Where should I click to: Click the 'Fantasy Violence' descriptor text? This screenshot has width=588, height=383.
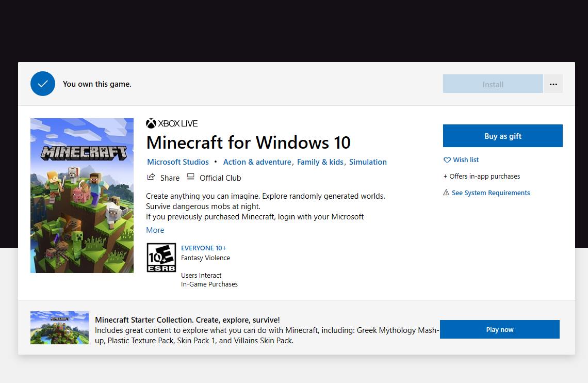(x=205, y=258)
